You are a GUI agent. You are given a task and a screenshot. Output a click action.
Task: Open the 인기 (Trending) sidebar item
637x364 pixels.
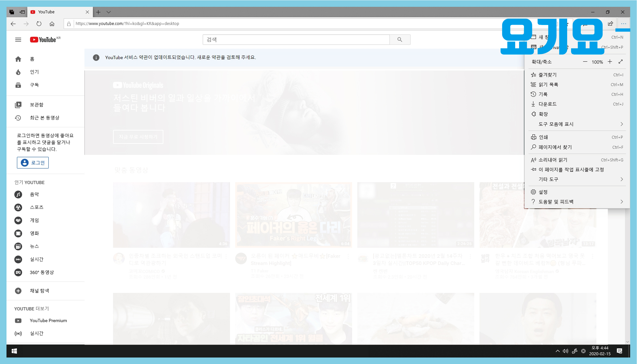(34, 72)
